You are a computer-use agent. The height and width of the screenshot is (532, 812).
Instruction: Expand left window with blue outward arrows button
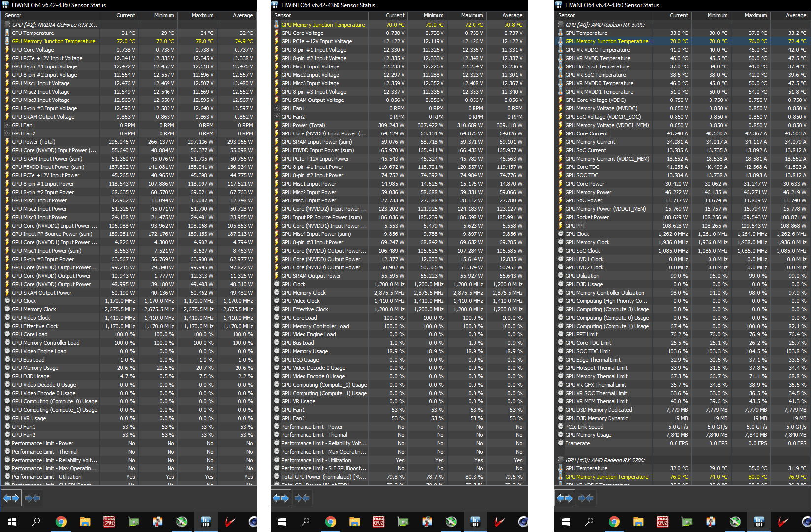tap(11, 498)
